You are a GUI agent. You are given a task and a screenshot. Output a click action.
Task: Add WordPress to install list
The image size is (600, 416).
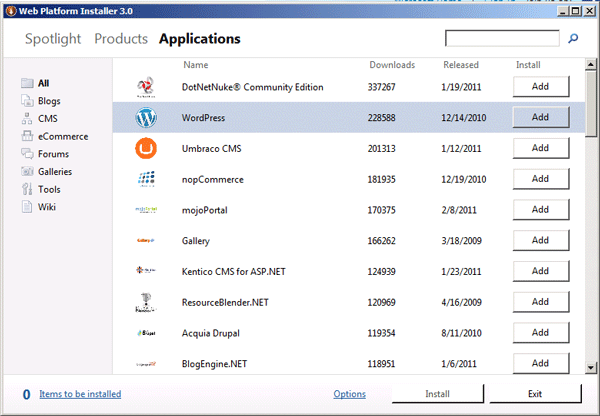(x=541, y=117)
